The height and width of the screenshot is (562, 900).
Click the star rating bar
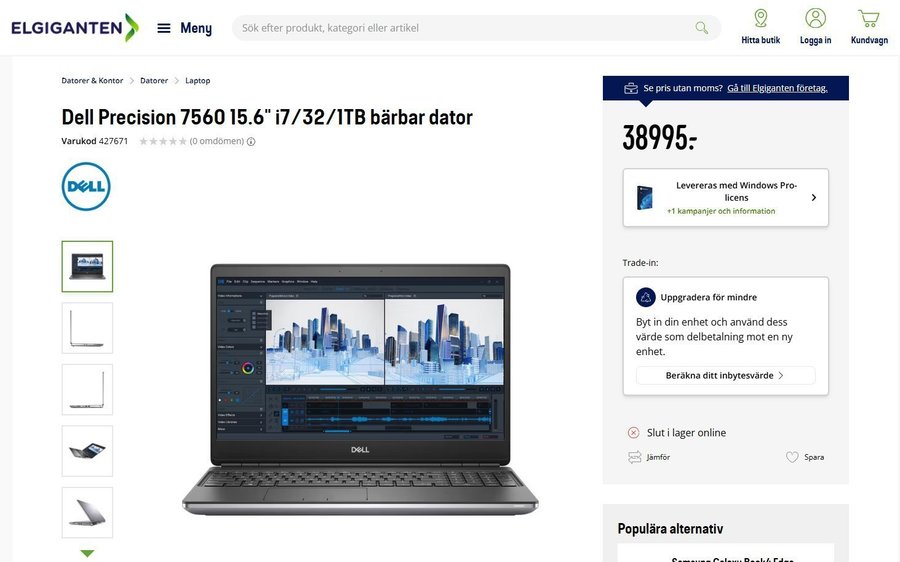pyautogui.click(x=163, y=141)
